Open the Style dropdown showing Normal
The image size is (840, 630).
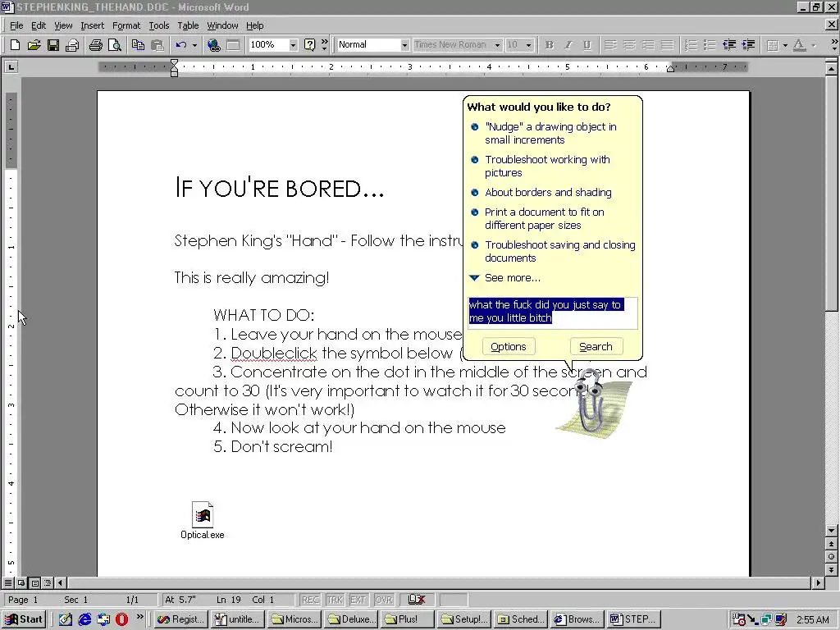[404, 45]
